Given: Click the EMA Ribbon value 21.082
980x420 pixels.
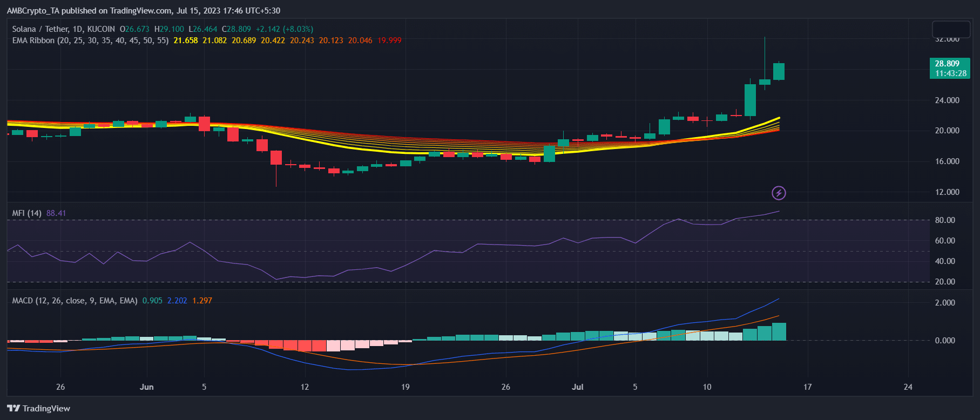Looking at the screenshot, I should coord(215,40).
